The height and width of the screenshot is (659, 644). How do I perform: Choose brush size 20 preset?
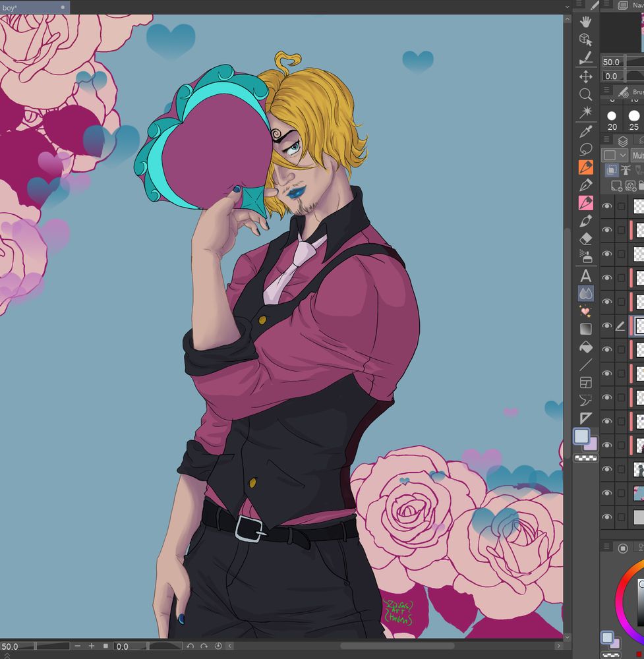point(612,120)
